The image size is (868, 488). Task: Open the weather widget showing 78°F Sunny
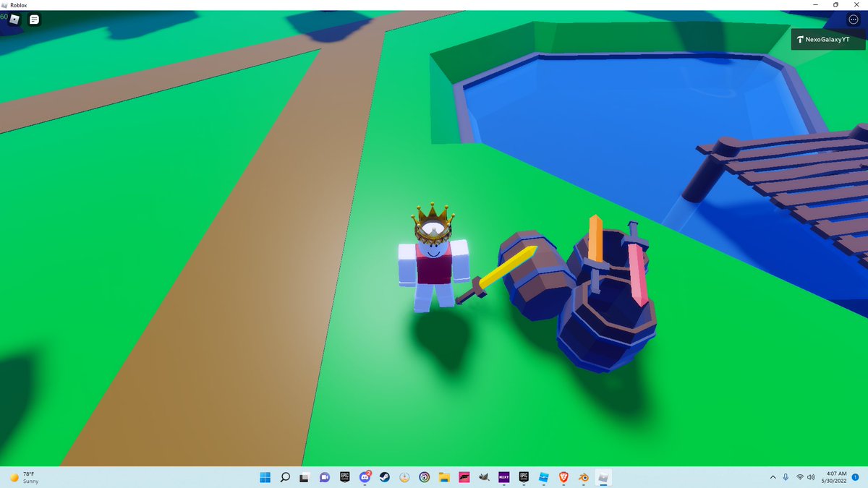tap(25, 477)
